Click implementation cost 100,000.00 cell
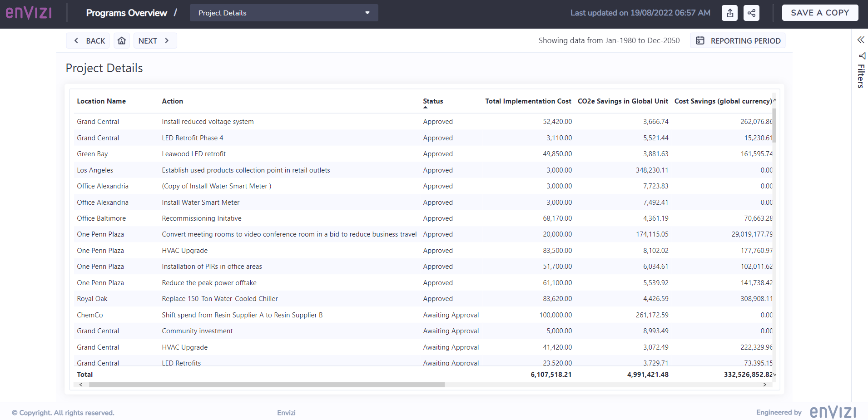This screenshot has height=420, width=868. tap(556, 315)
